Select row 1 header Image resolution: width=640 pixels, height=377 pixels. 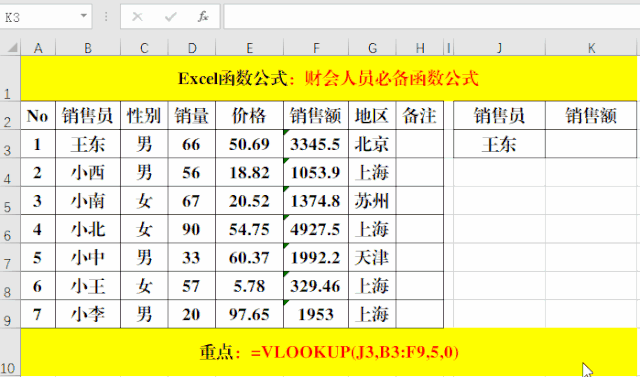click(x=10, y=78)
